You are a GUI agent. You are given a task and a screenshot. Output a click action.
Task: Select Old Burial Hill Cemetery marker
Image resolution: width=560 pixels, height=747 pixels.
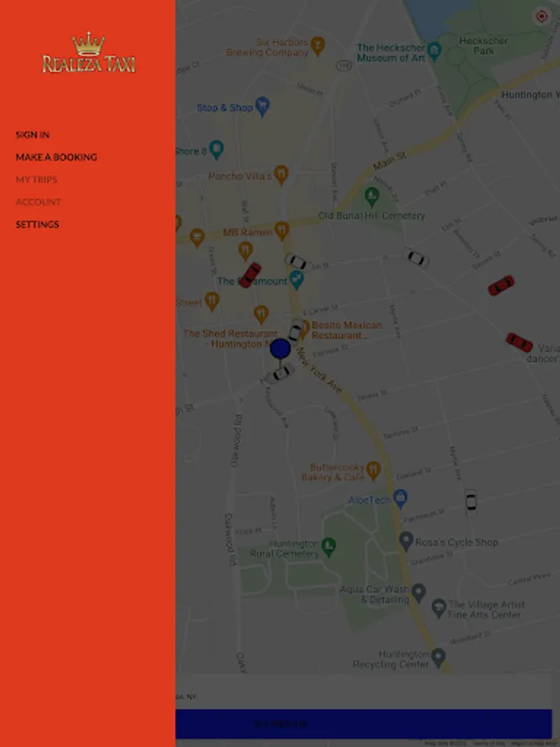click(372, 196)
